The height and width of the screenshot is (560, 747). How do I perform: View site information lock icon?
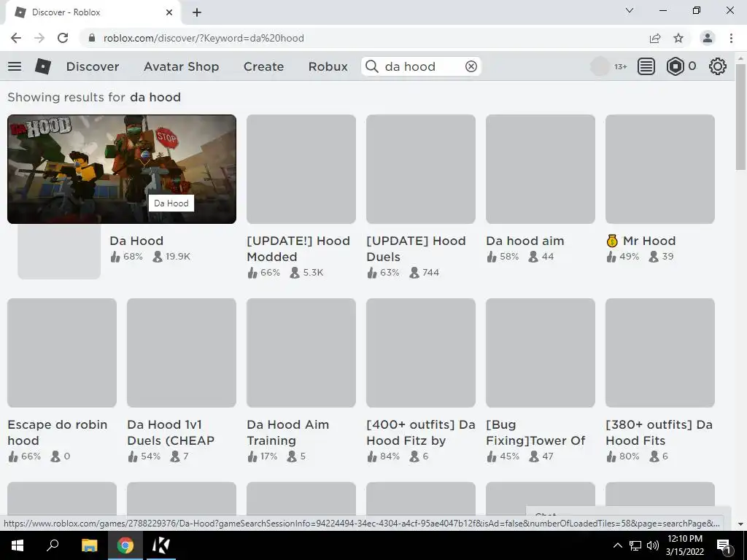pos(92,38)
